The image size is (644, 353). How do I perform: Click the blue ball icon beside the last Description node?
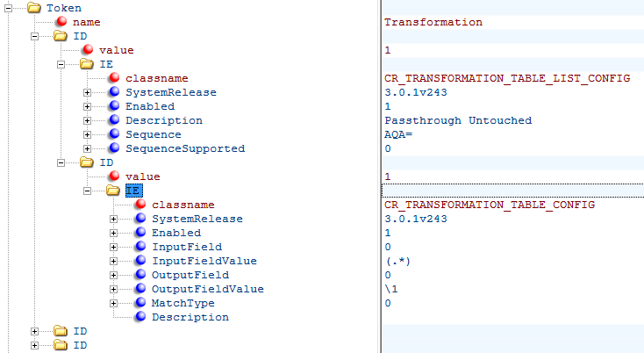141,316
